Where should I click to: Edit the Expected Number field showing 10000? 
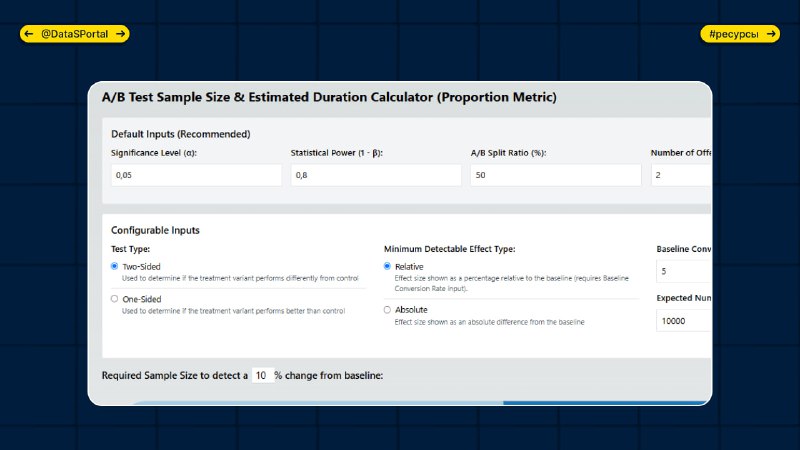[x=684, y=321]
